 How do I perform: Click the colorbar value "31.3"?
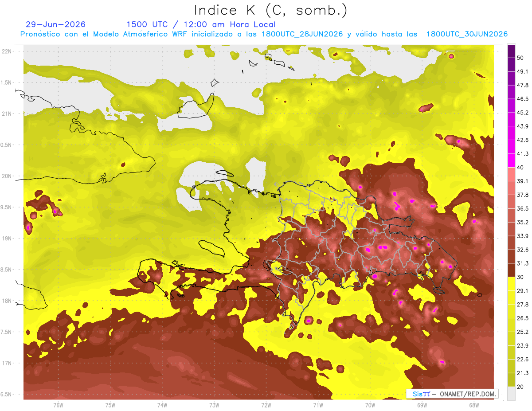[x=522, y=263]
